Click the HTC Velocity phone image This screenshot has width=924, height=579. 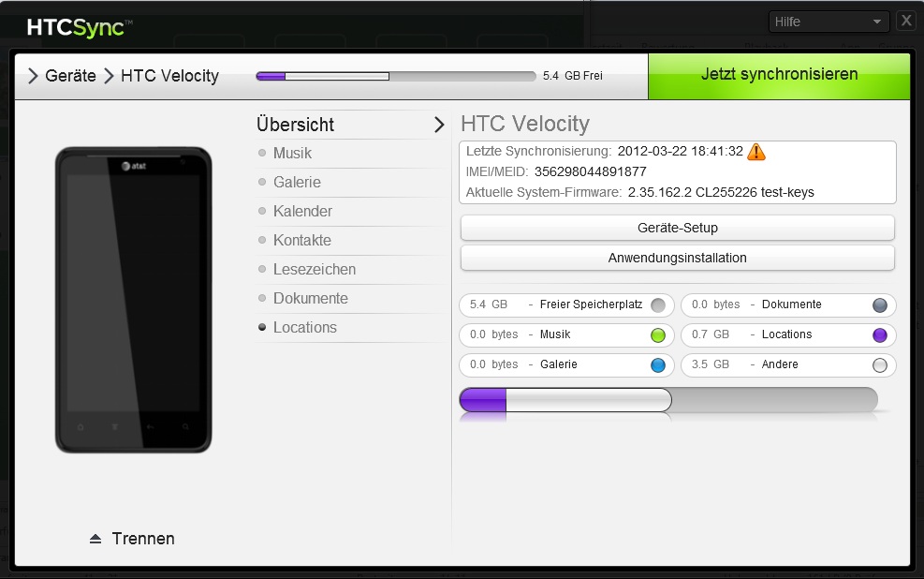pos(133,300)
